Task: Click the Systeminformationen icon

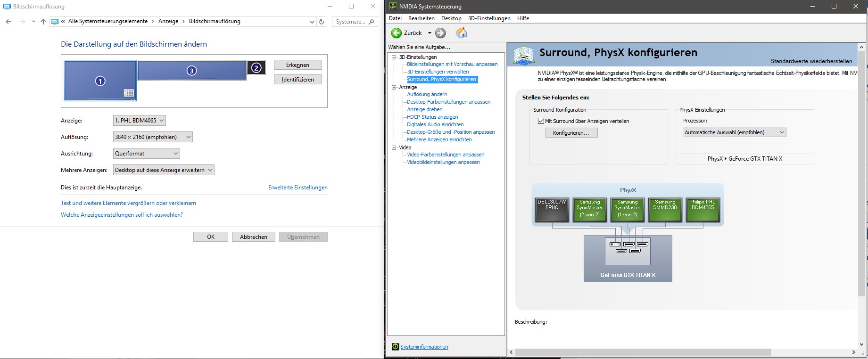Action: [x=395, y=347]
